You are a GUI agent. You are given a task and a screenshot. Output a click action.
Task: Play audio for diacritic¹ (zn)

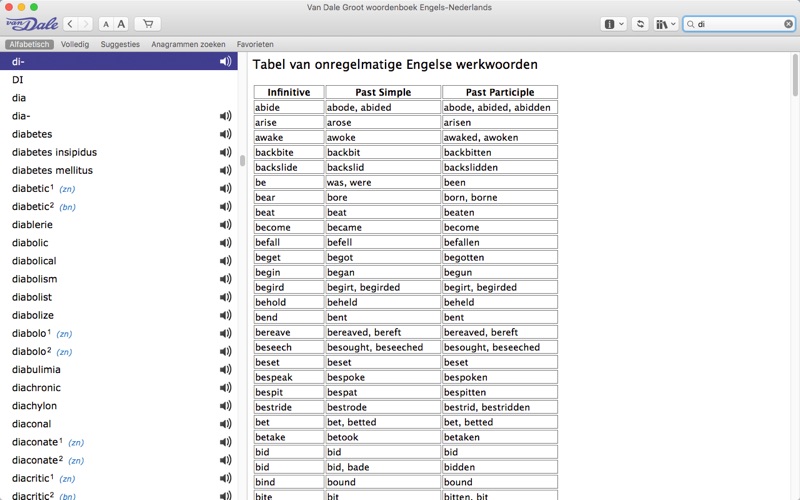pyautogui.click(x=226, y=478)
